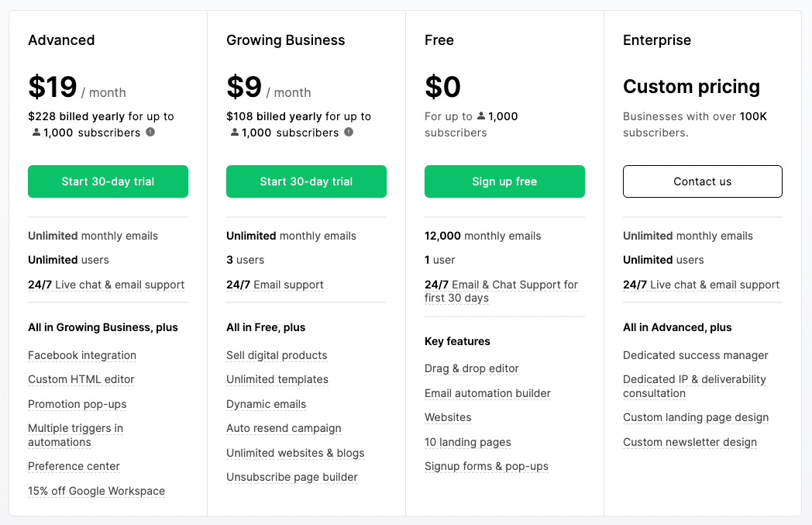812x525 pixels.
Task: Open the Drag & drop editor link
Action: pos(471,368)
